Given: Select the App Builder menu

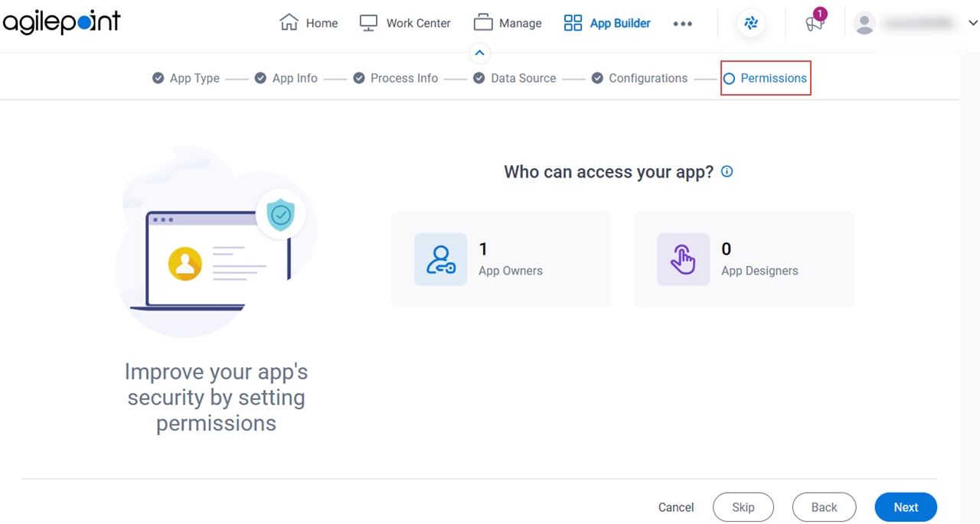Looking at the screenshot, I should click(607, 23).
